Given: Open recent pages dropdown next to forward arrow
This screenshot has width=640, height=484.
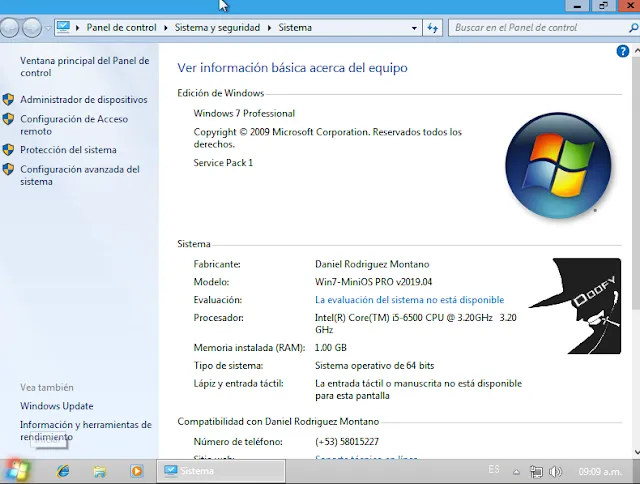Looking at the screenshot, I should pyautogui.click(x=47, y=28).
